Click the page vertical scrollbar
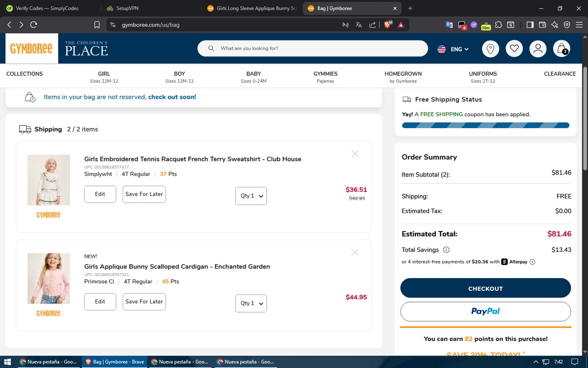The image size is (588, 368). [585, 118]
